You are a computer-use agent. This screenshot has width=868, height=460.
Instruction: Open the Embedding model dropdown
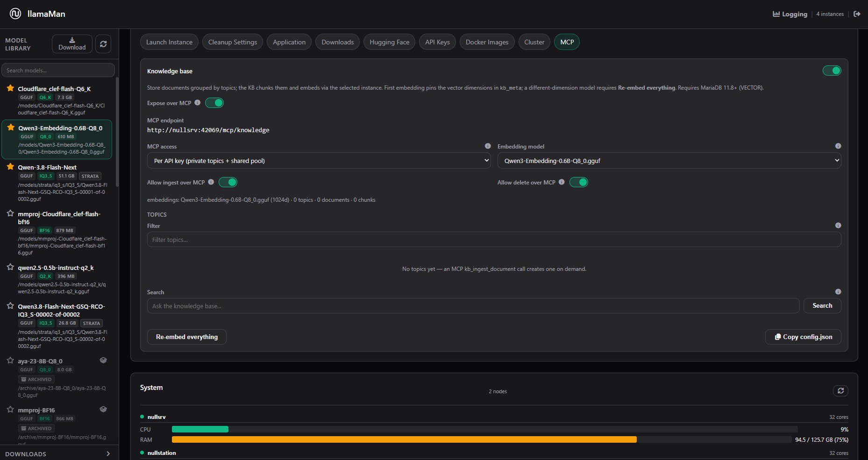[669, 161]
